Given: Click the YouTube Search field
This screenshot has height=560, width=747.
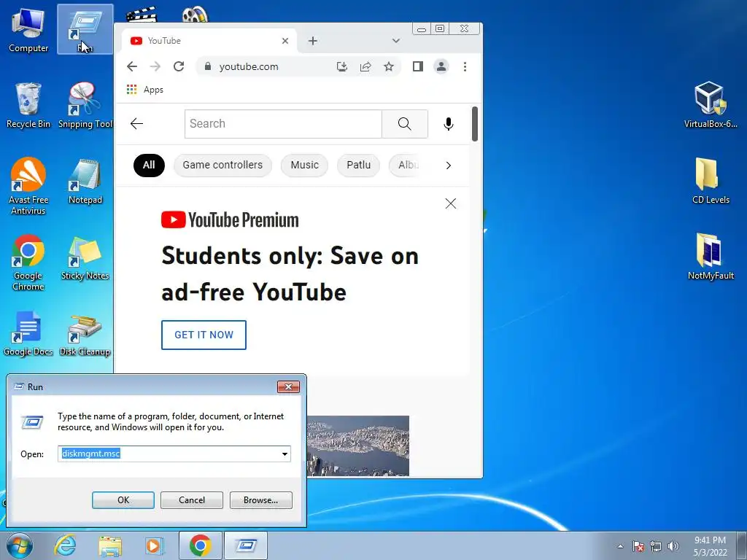Looking at the screenshot, I should click(283, 124).
